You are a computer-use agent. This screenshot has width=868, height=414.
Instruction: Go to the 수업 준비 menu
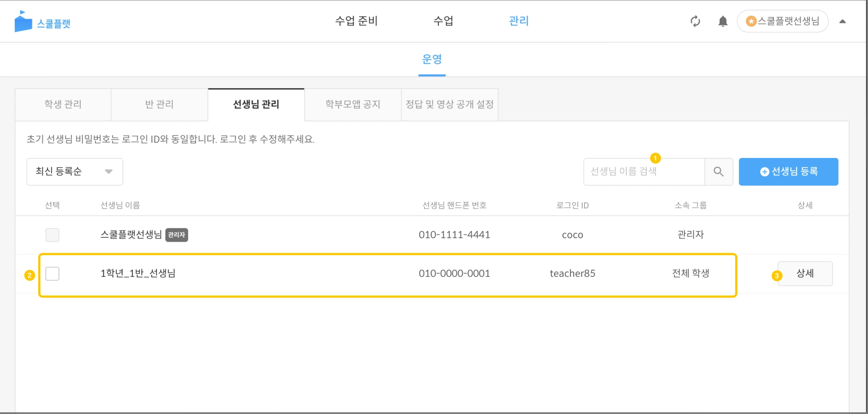[x=356, y=21]
